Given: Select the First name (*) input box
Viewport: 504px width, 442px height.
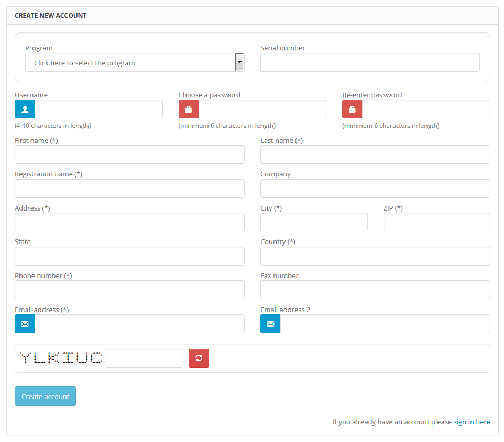Looking at the screenshot, I should (x=129, y=154).
